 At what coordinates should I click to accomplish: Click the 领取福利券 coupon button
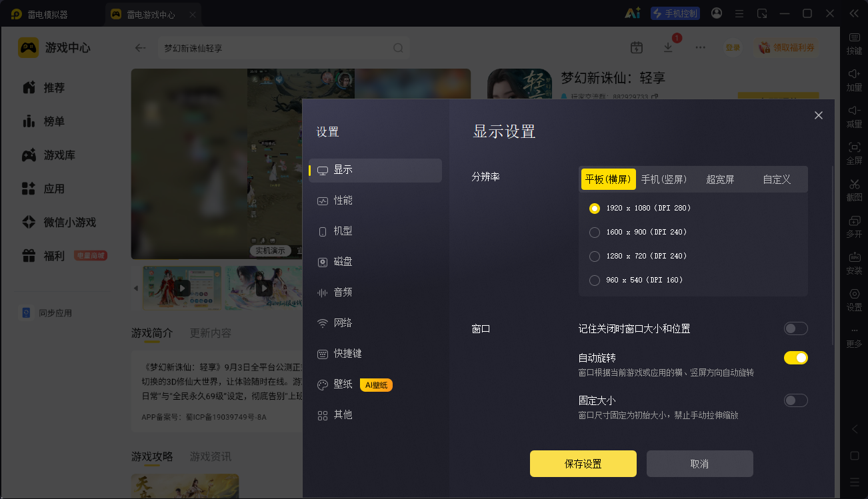click(787, 48)
